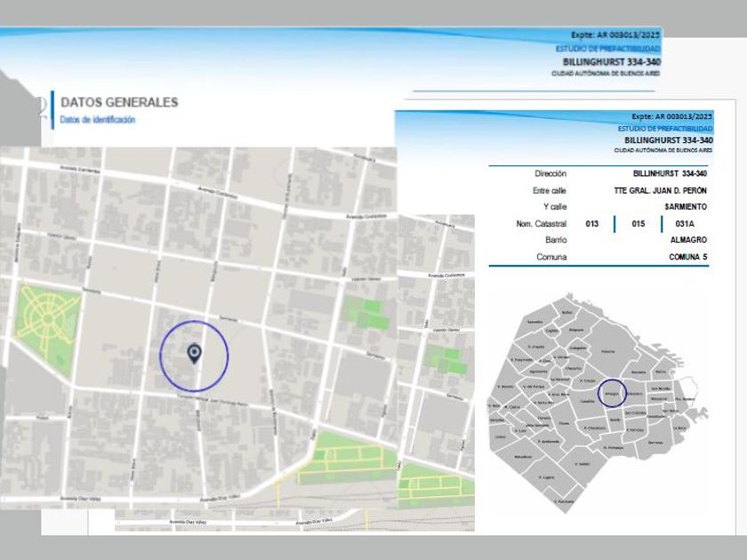Click the COMUNA 5 value

click(x=688, y=257)
